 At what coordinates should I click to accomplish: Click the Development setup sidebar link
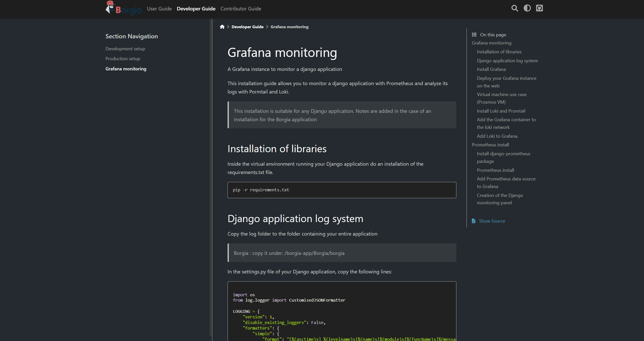pos(125,49)
